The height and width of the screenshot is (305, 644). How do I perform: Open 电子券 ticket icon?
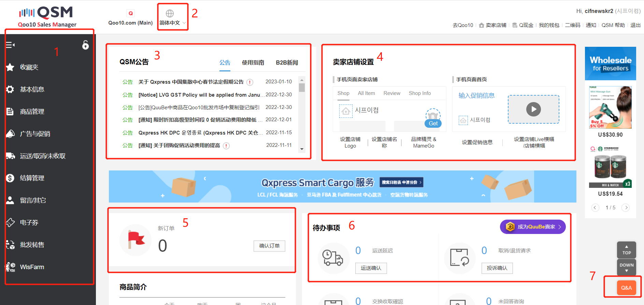pos(10,222)
